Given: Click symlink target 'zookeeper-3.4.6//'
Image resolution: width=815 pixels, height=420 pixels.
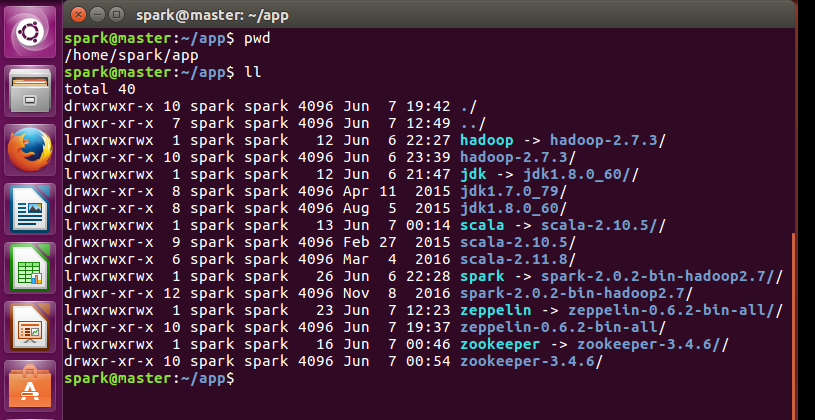Looking at the screenshot, I should [x=653, y=344].
